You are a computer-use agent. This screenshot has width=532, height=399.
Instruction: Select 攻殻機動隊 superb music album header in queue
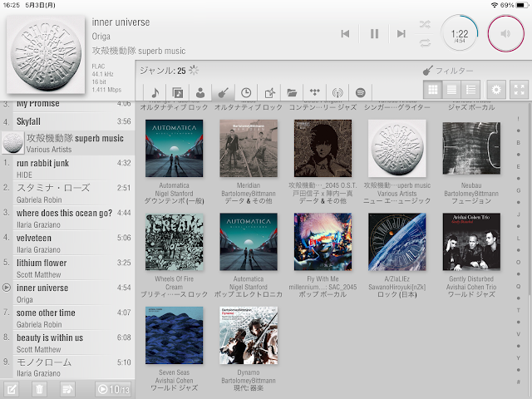click(67, 143)
